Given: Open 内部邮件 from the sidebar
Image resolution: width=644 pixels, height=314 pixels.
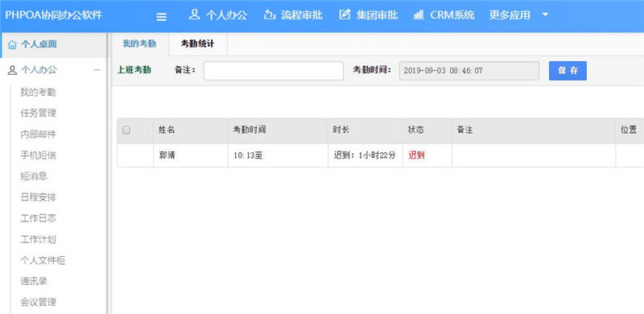Looking at the screenshot, I should (38, 134).
